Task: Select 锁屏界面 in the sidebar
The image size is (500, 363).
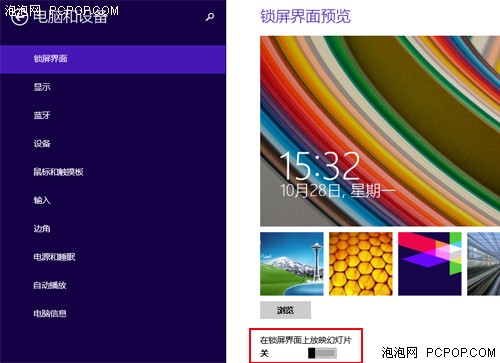Action: coord(113,59)
